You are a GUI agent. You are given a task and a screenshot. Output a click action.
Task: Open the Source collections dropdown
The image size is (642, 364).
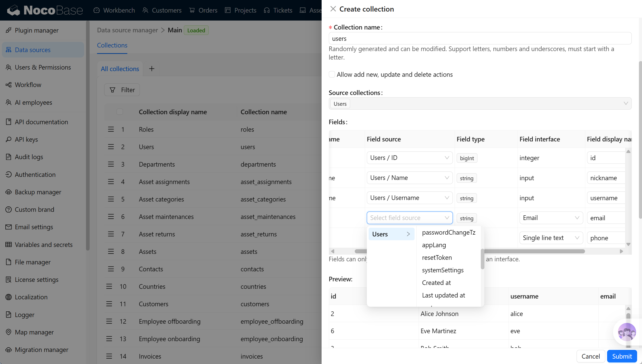(x=480, y=103)
